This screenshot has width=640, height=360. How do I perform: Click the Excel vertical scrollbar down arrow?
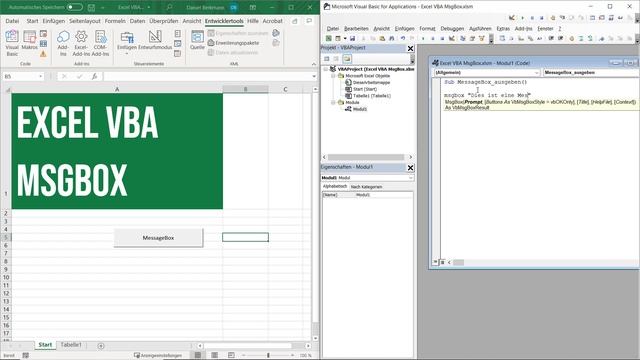315,338
